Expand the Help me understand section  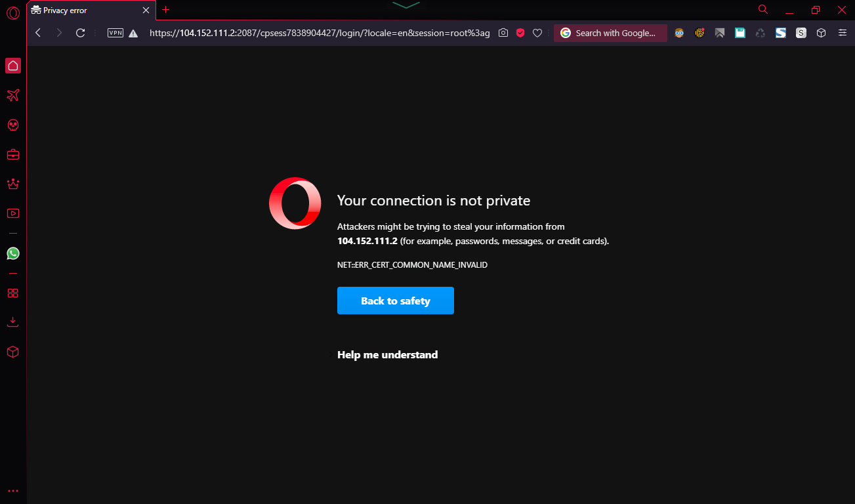tap(387, 354)
